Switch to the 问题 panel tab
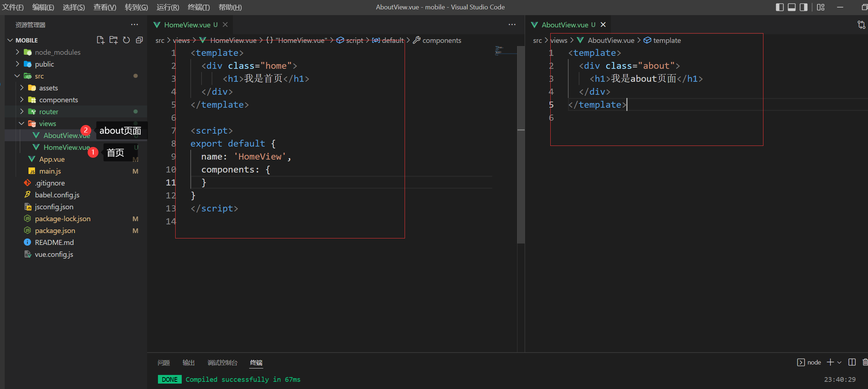 coord(164,363)
